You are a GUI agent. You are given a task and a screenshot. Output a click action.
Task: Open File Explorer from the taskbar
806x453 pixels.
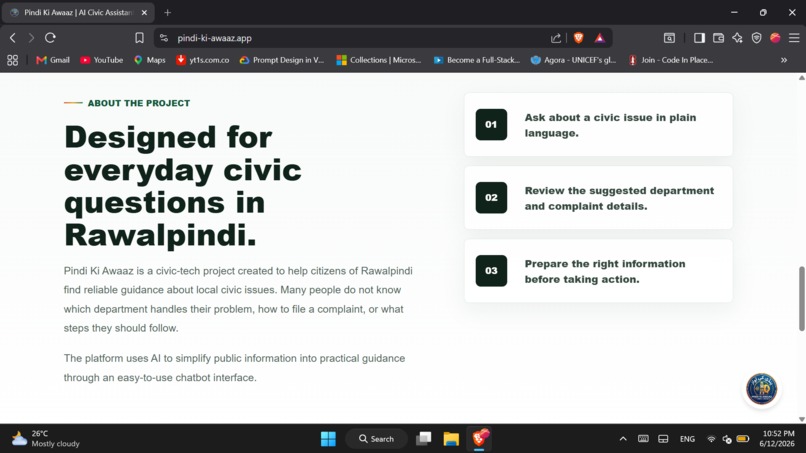[x=451, y=439]
